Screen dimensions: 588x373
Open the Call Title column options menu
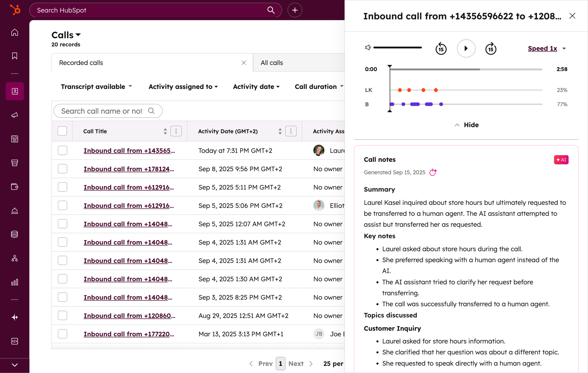pyautogui.click(x=176, y=131)
